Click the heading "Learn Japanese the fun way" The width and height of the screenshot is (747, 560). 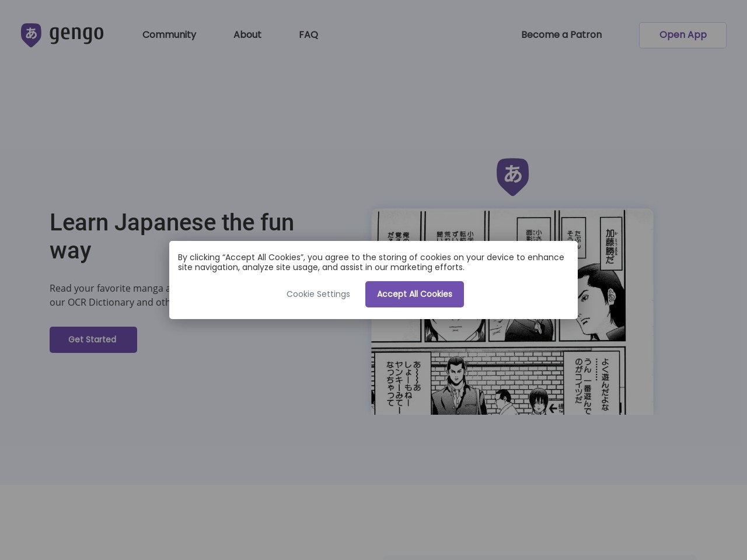click(x=172, y=236)
